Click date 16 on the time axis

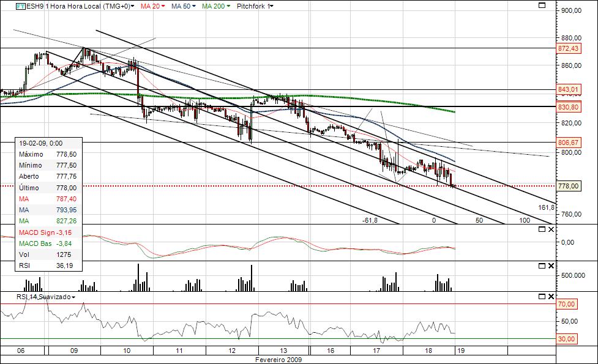pos(331,351)
